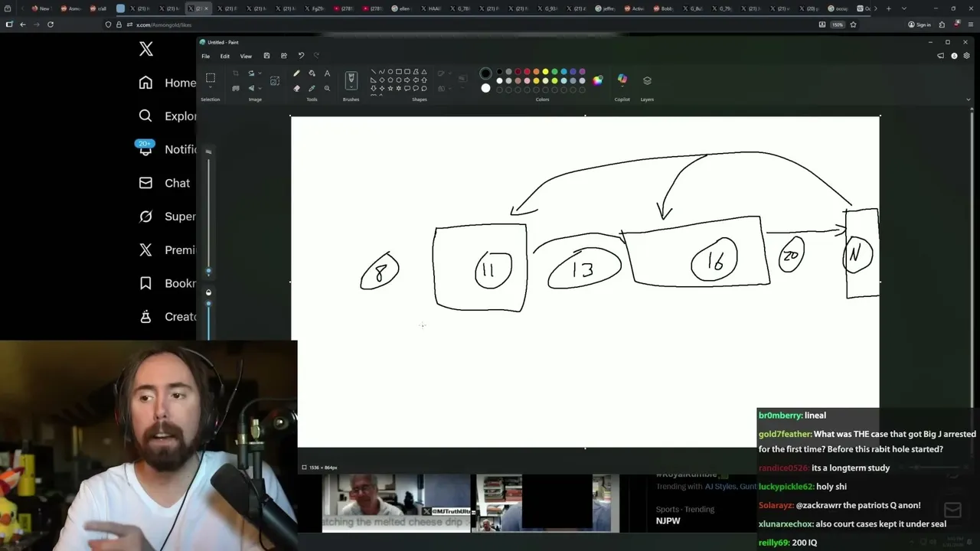Image resolution: width=980 pixels, height=551 pixels.
Task: Select the Fill bucket tool in Paint
Action: pos(312,73)
